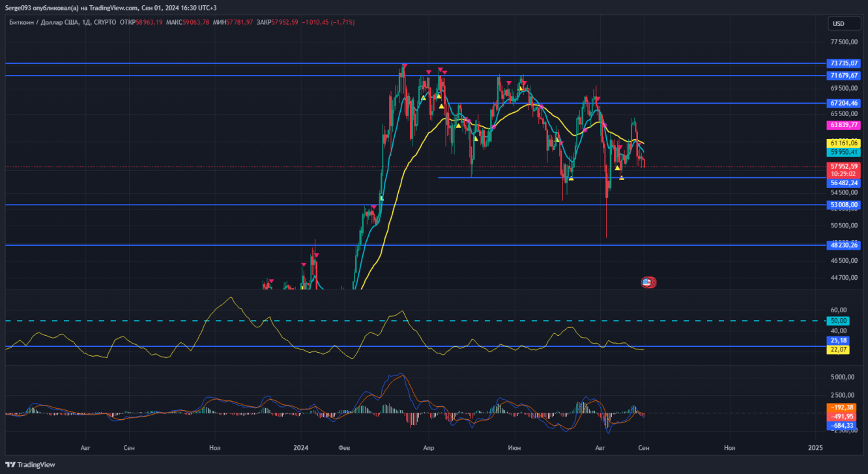This screenshot has height=474, width=868.
Task: Select the 53 008,00 price level label
Action: click(844, 205)
